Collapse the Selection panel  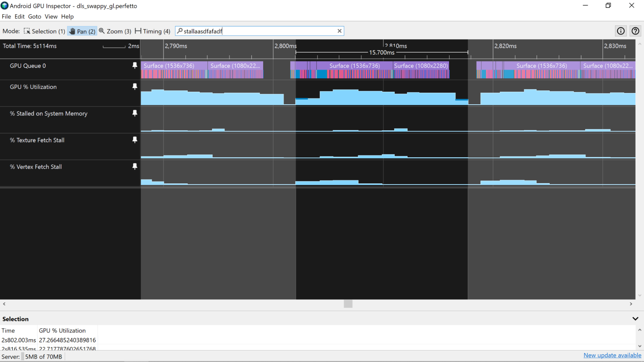636,318
